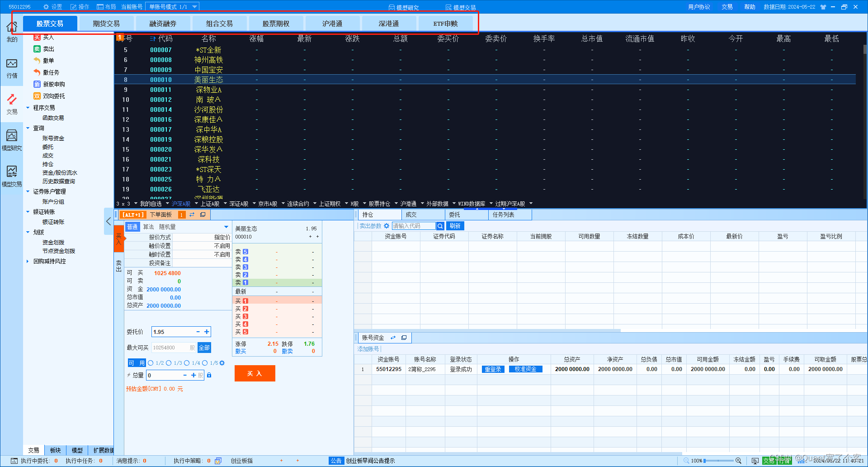Image resolution: width=868 pixels, height=467 pixels.
Task: Open the 我的 home sidebar icon
Action: [x=12, y=31]
